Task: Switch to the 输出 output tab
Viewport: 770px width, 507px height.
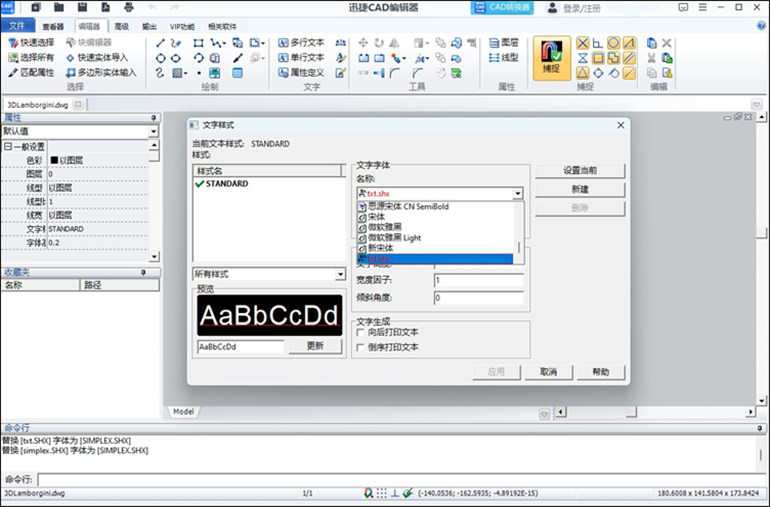Action: [149, 27]
